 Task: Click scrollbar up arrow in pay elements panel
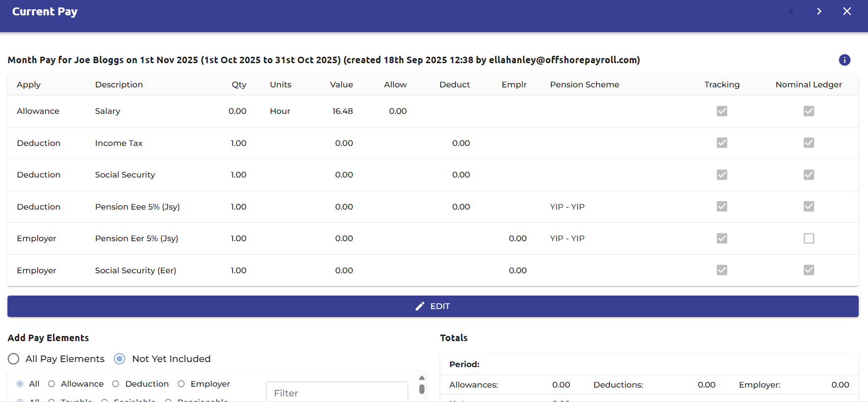422,378
